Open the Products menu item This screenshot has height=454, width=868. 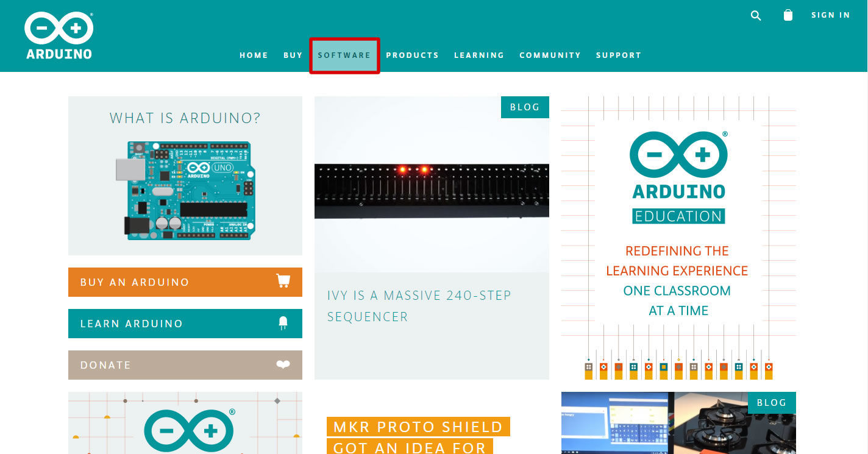pyautogui.click(x=412, y=55)
